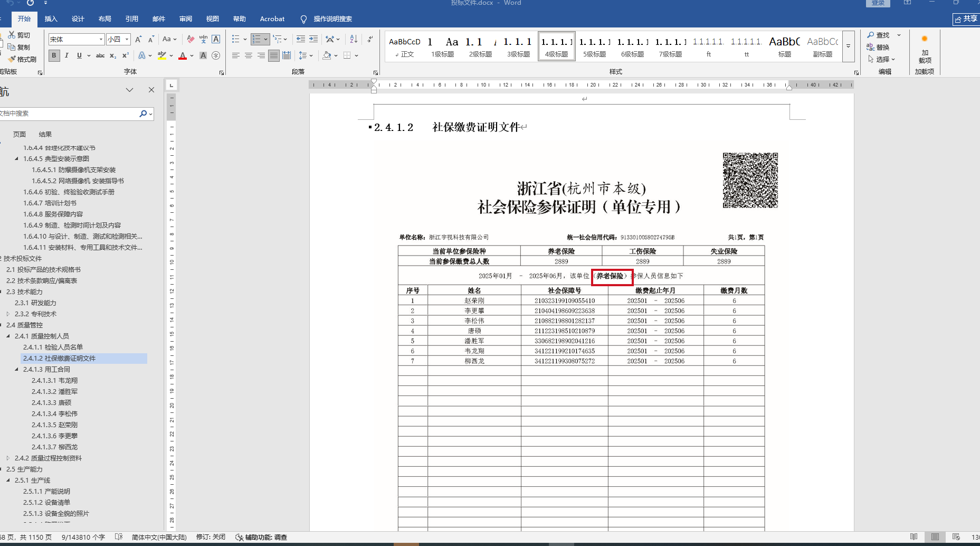The height and width of the screenshot is (546, 980).
Task: Toggle bold formatting
Action: tap(54, 55)
